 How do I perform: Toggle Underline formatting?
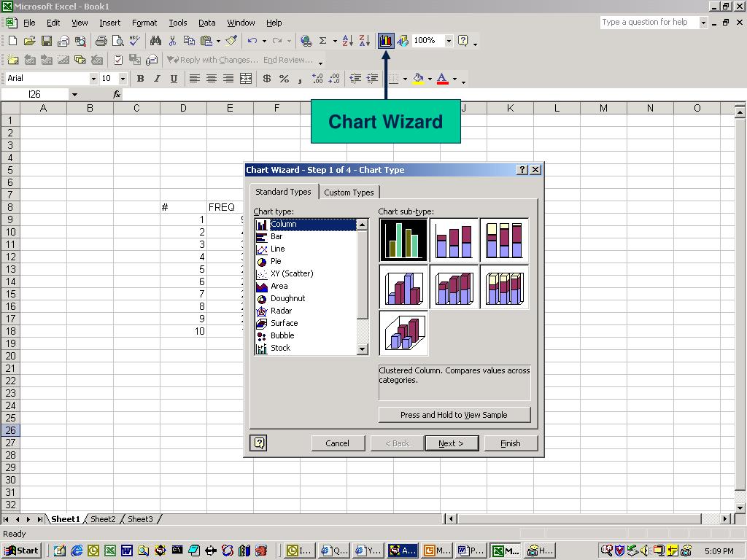[x=174, y=79]
